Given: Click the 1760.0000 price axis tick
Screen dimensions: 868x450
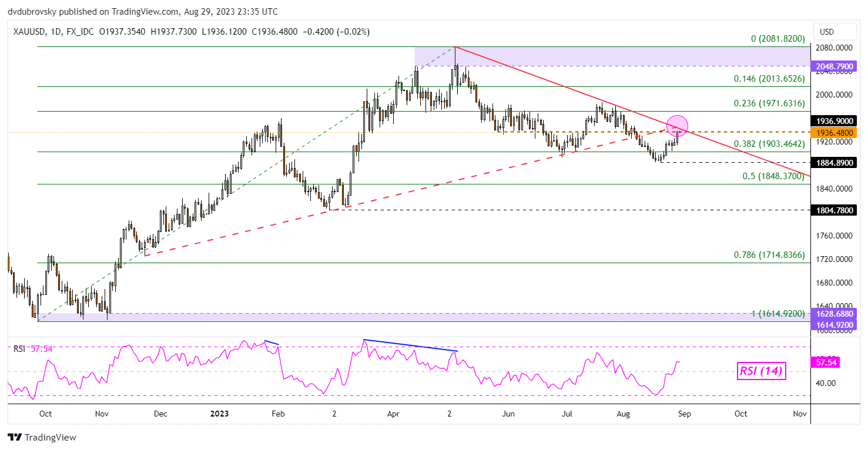Looking at the screenshot, I should [835, 236].
